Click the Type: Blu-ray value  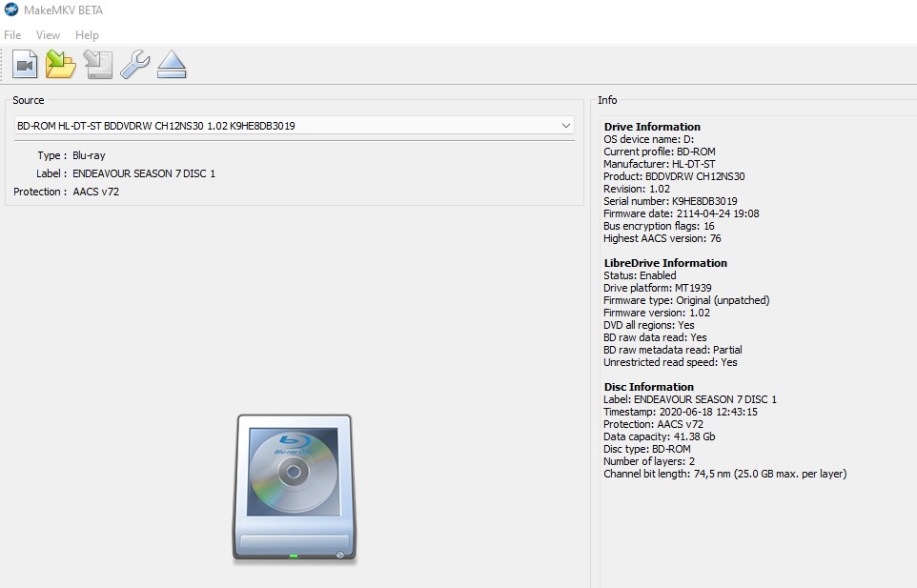[x=89, y=155]
